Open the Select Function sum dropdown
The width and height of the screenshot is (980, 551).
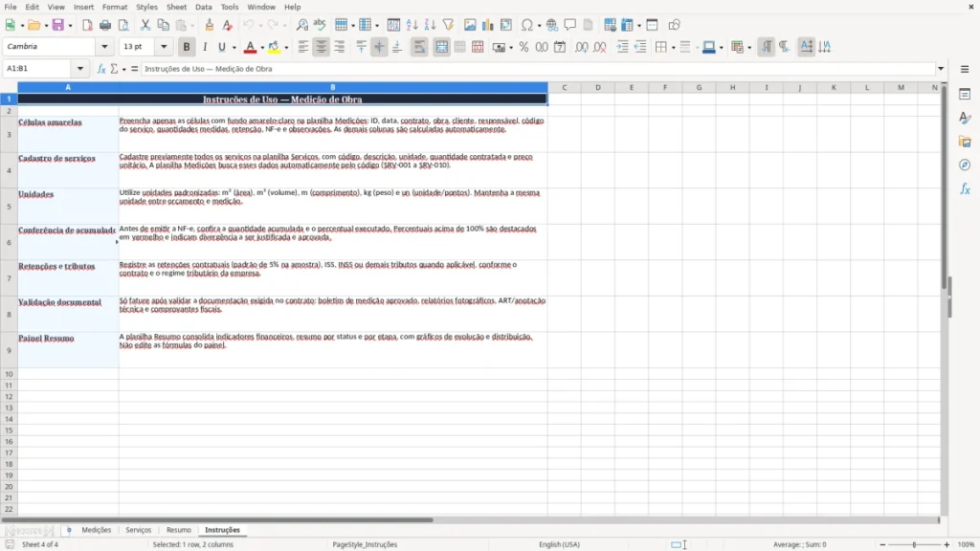[x=123, y=69]
